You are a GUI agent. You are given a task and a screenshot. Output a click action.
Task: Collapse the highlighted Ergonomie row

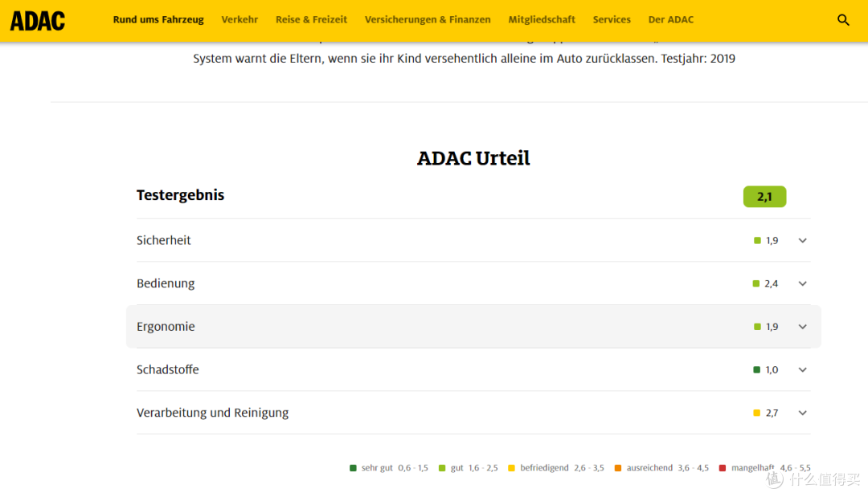(802, 326)
